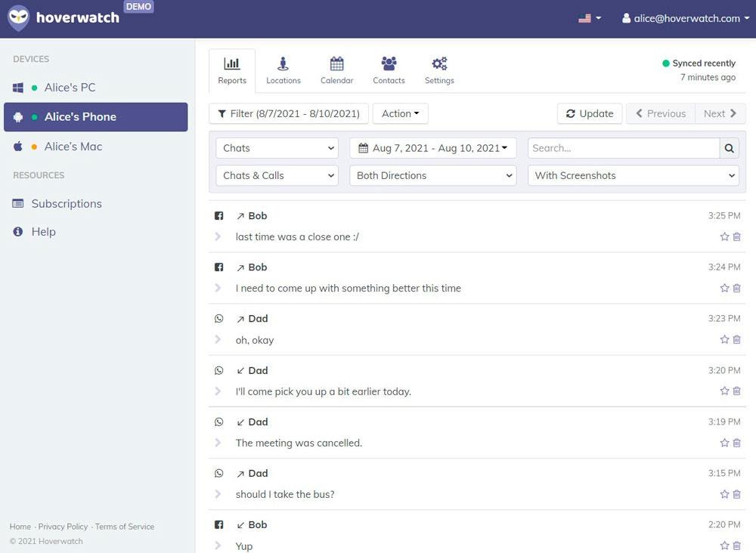Expand the 'oh, okay' message
This screenshot has height=553, width=756.
tap(218, 340)
